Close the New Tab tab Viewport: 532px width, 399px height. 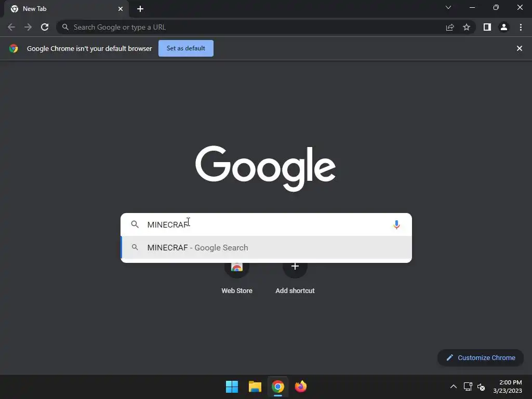[121, 9]
